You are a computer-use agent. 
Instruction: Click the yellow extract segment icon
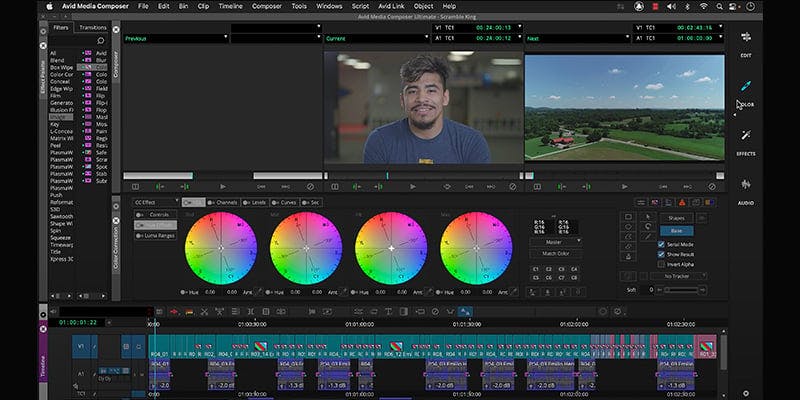click(x=189, y=311)
